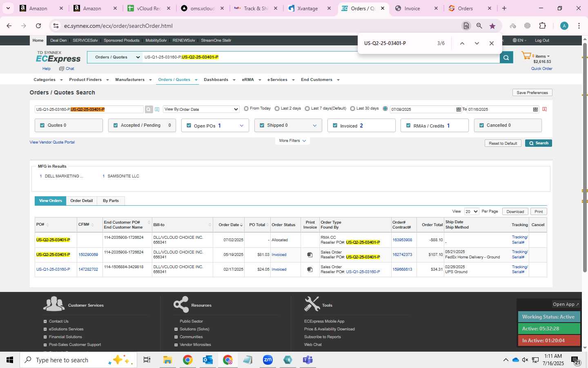This screenshot has height=368, width=588.
Task: Change the per page view count dropdown
Action: click(x=472, y=211)
